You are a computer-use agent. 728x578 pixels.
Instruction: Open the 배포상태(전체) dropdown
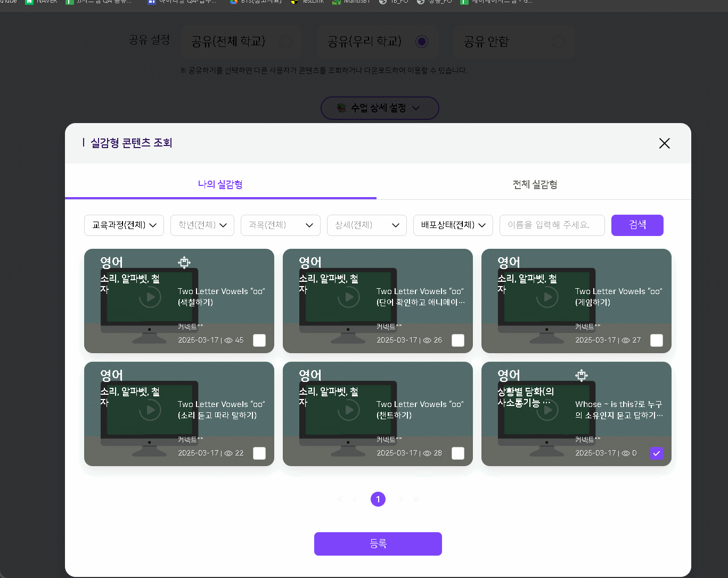click(453, 225)
